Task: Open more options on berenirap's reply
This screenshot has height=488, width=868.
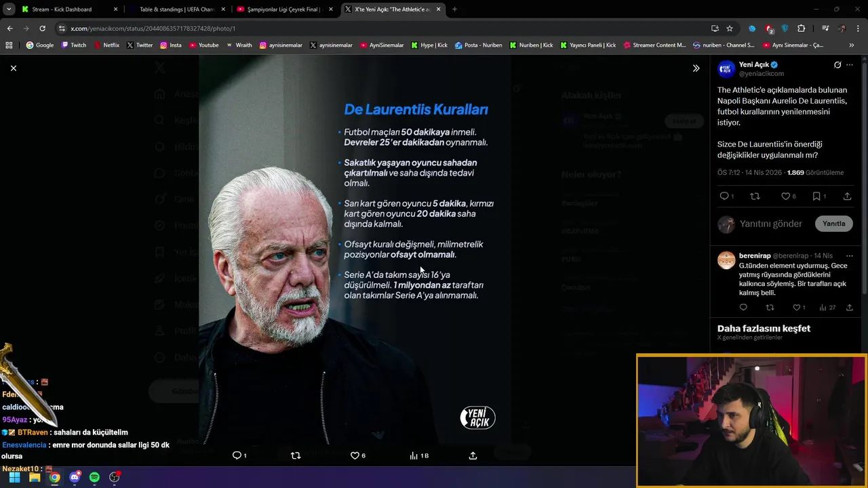Action: 850,256
